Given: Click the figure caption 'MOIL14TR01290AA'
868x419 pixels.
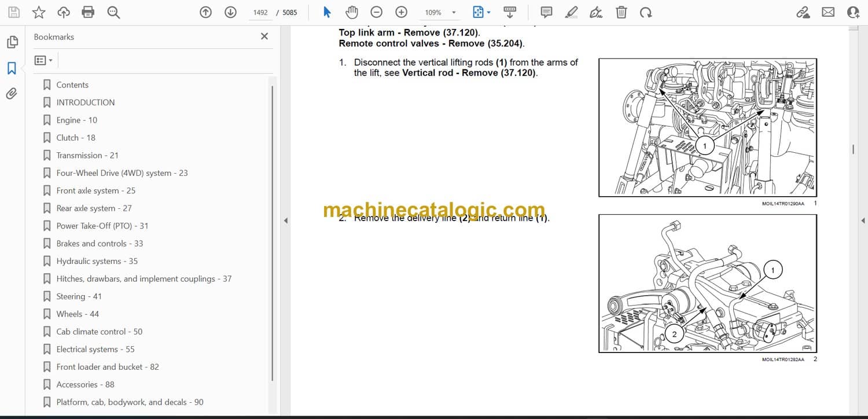Looking at the screenshot, I should coord(783,204).
